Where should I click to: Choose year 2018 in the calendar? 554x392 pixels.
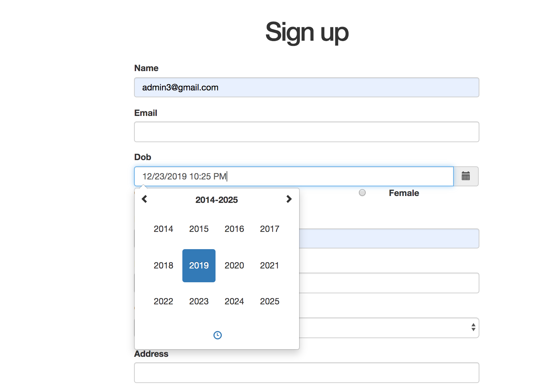[163, 265]
